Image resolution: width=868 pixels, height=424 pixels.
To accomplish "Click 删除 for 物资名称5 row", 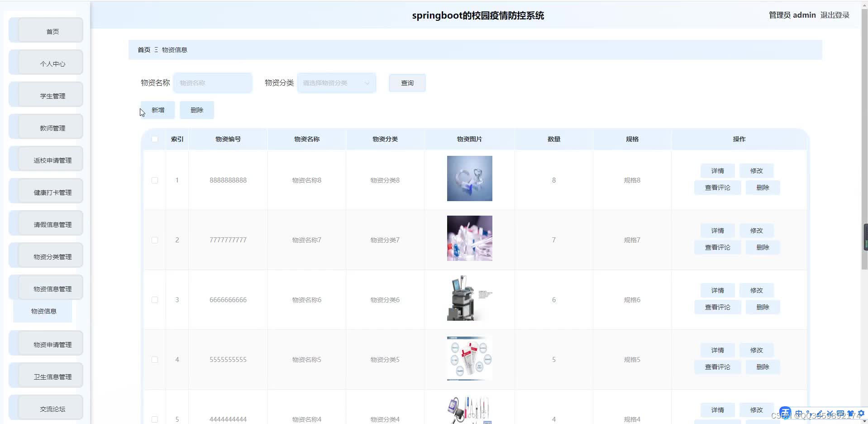I will coord(763,367).
